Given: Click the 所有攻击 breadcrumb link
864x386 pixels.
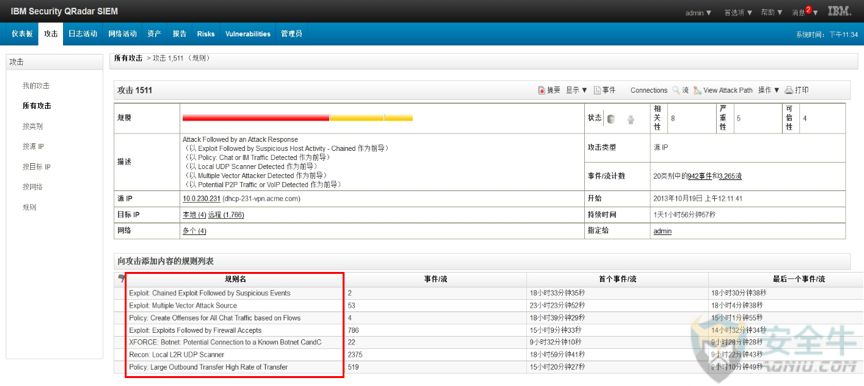Looking at the screenshot, I should pyautogui.click(x=128, y=58).
